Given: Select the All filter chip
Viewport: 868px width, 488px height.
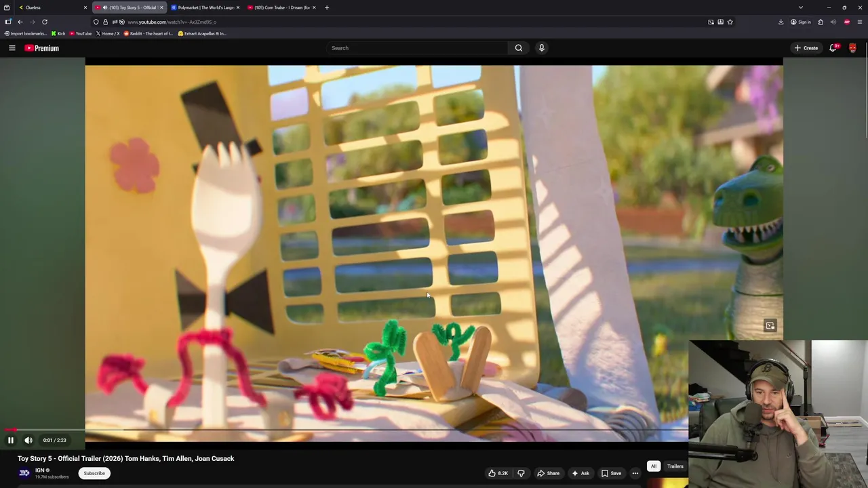Looking at the screenshot, I should click(x=654, y=466).
